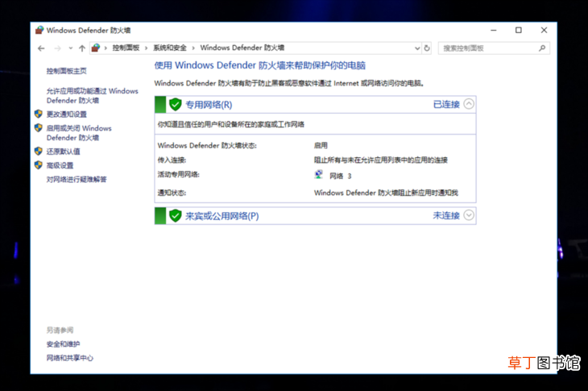588x391 pixels.
Task: Click the green shield icon for 来宾或公用网络(P)
Action: point(175,216)
